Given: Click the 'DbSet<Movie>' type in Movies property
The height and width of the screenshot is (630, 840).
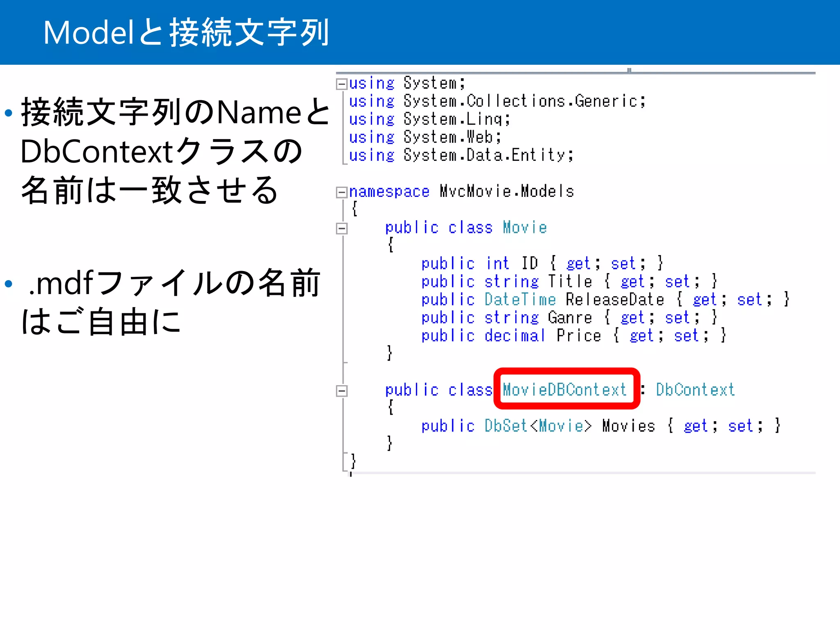Looking at the screenshot, I should 538,426.
